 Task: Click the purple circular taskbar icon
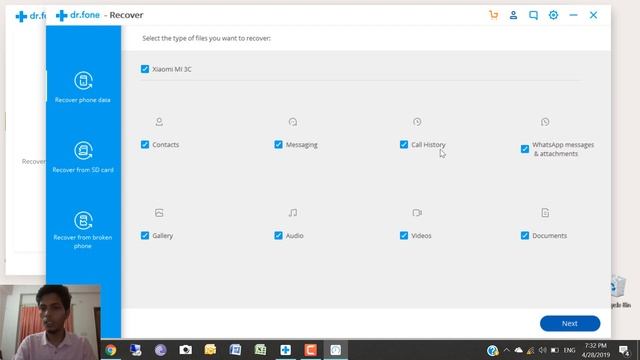(160, 350)
